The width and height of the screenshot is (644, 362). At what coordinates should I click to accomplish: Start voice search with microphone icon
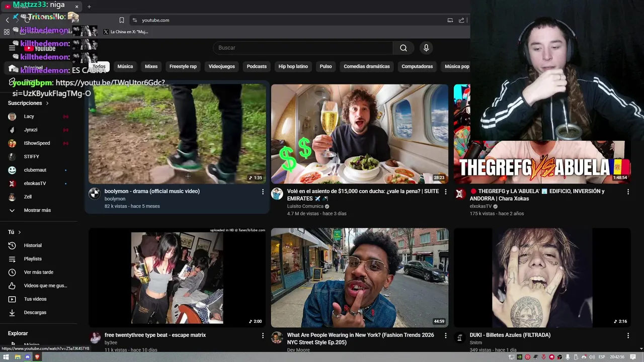point(426,48)
